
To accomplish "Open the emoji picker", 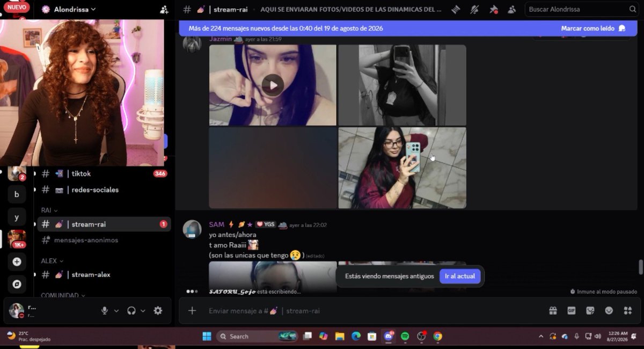I will pos(609,310).
